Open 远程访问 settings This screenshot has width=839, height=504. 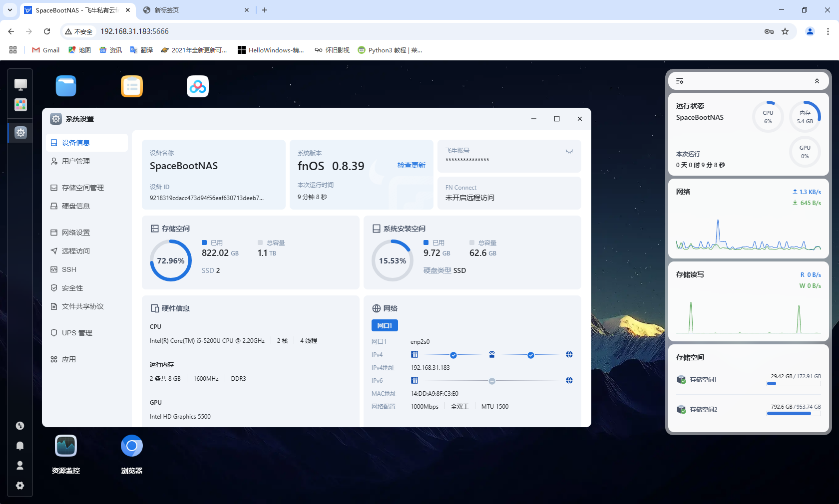click(87, 251)
